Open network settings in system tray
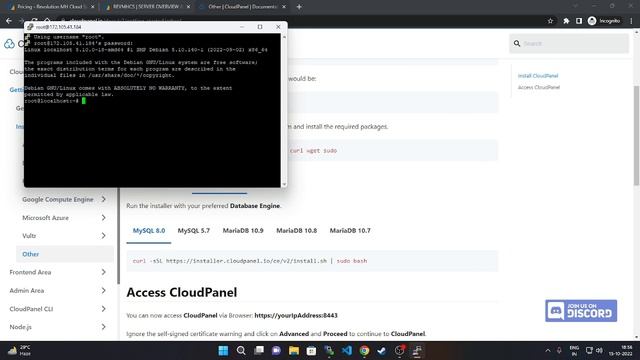Viewport: 640px width, 360px height. point(589,351)
